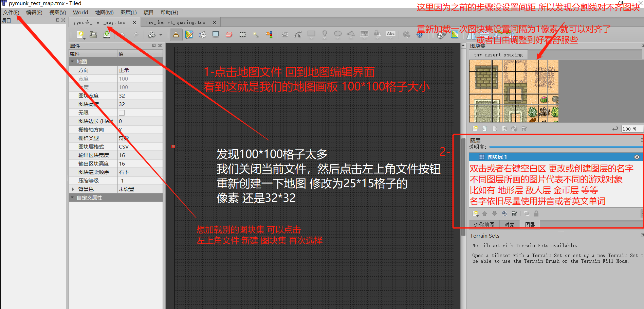Expand the 背景色 property entry
This screenshot has height=309, width=644.
coord(73,189)
